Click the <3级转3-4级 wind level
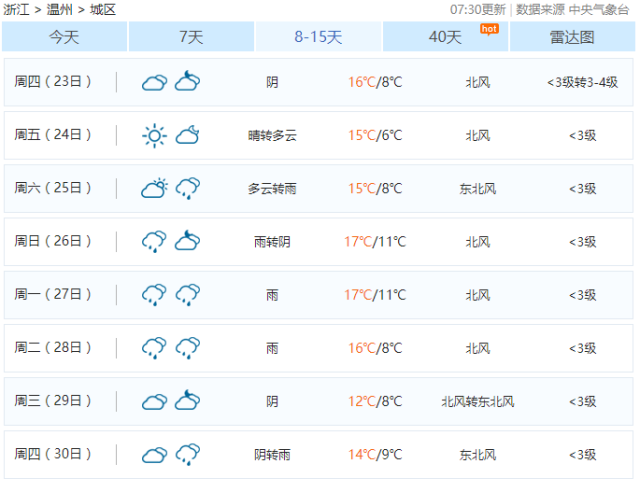Image resolution: width=640 pixels, height=492 pixels. point(582,82)
